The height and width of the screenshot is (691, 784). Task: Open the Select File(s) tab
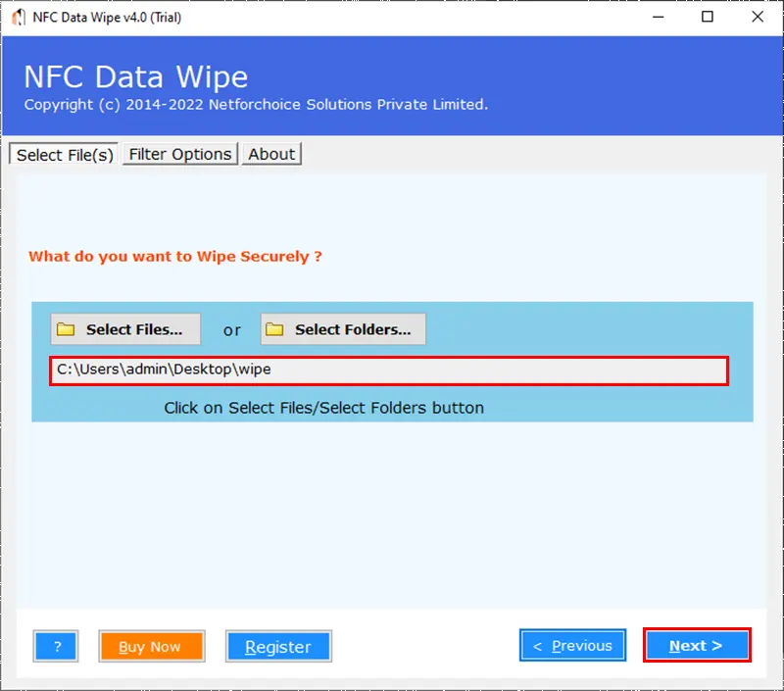coord(64,154)
